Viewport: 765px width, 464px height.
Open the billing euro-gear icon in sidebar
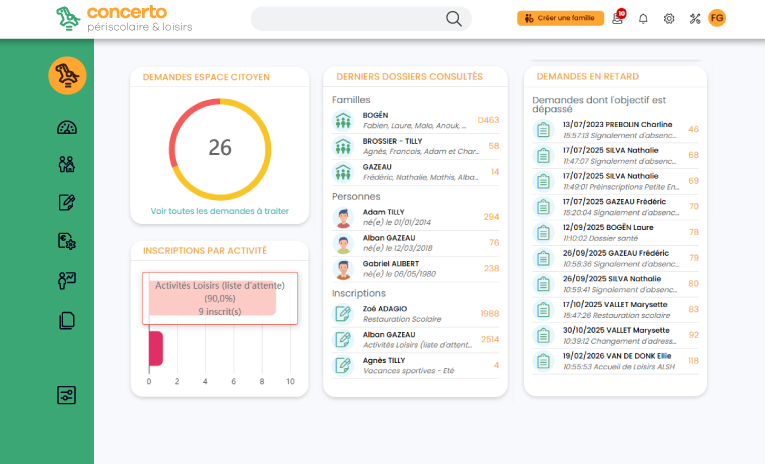coord(67,241)
